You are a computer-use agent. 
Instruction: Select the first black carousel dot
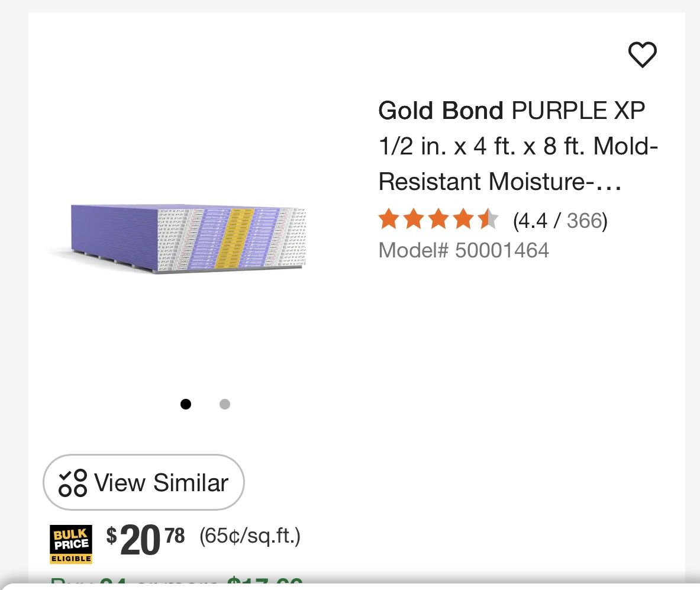[x=186, y=404]
